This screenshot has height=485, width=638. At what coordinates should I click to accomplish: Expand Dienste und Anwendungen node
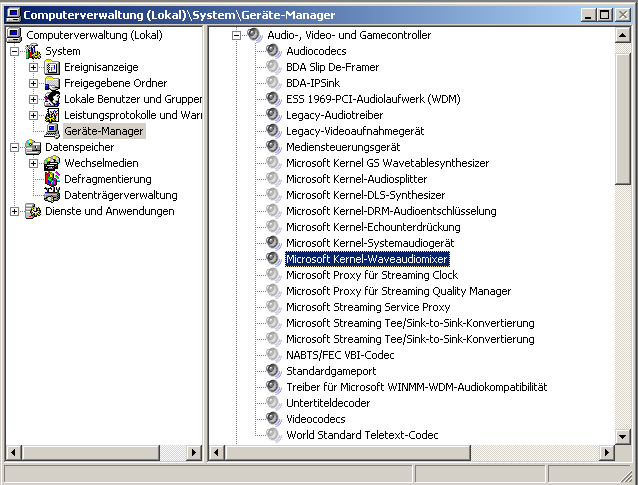point(14,212)
